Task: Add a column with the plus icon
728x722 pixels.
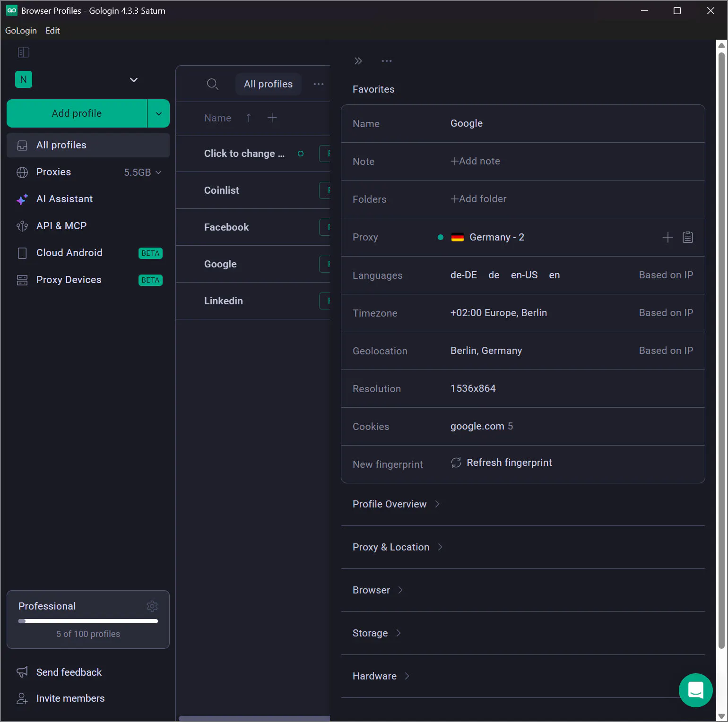Action: [x=272, y=118]
